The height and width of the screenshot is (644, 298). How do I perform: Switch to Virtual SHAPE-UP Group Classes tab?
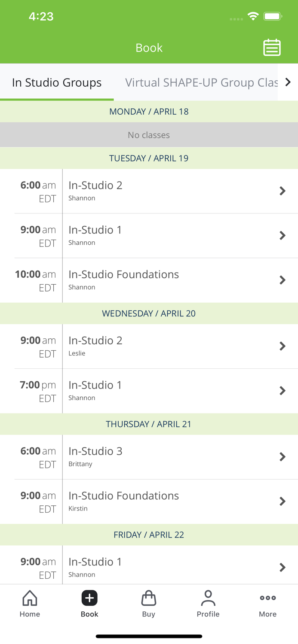click(201, 82)
